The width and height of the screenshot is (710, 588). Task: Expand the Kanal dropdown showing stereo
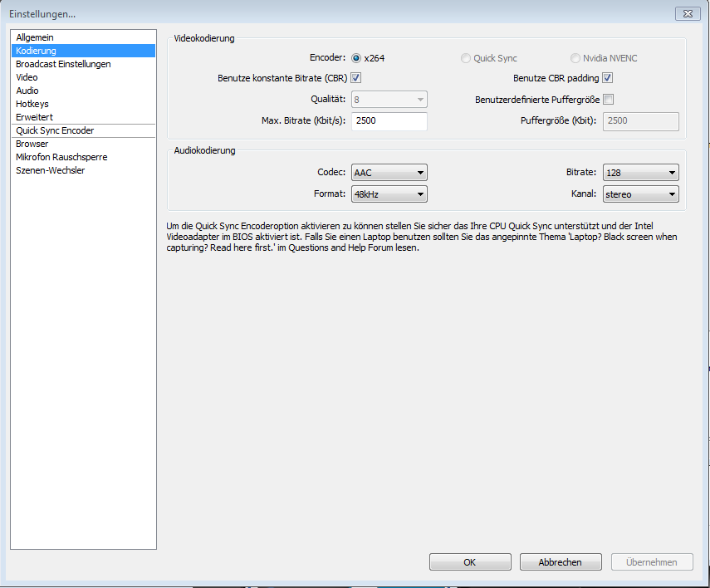[x=641, y=194]
